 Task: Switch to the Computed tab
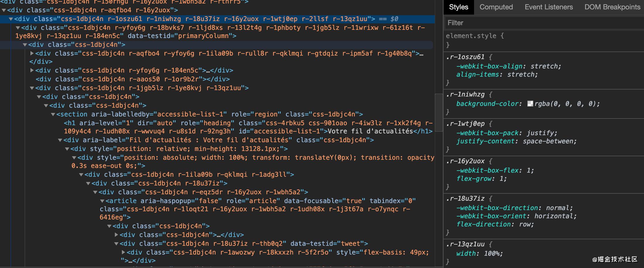click(x=496, y=7)
